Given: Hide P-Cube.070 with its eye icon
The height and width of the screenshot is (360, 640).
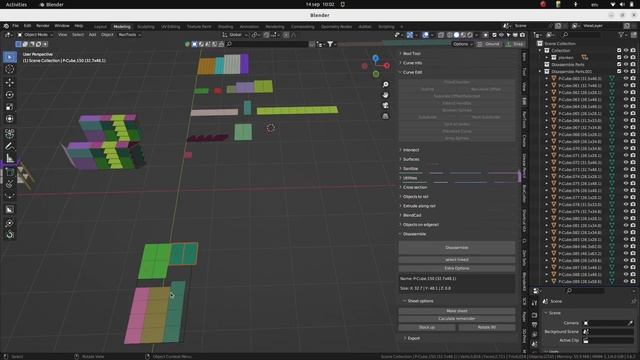Looking at the screenshot, I should pyautogui.click(x=626, y=149).
